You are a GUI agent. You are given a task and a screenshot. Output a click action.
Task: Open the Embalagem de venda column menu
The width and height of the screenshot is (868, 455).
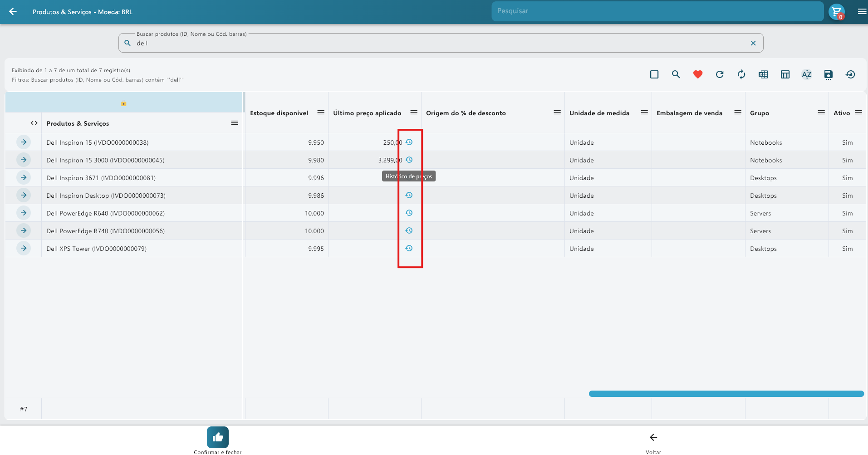tap(738, 113)
